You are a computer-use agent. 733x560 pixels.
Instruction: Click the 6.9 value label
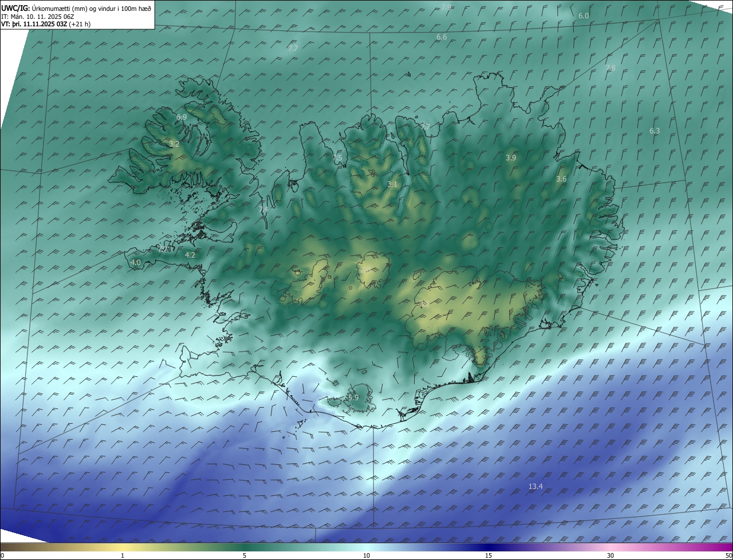(x=182, y=117)
